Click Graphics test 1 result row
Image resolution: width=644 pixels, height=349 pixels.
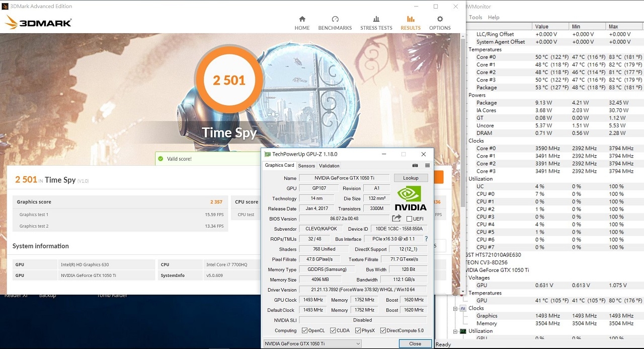click(x=121, y=215)
